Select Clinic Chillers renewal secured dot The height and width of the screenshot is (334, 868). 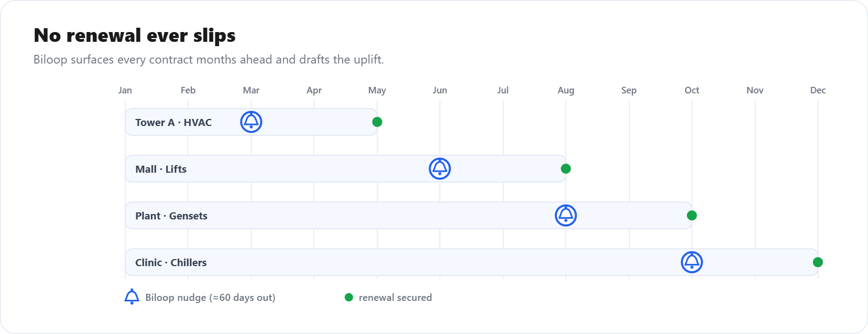pos(818,262)
